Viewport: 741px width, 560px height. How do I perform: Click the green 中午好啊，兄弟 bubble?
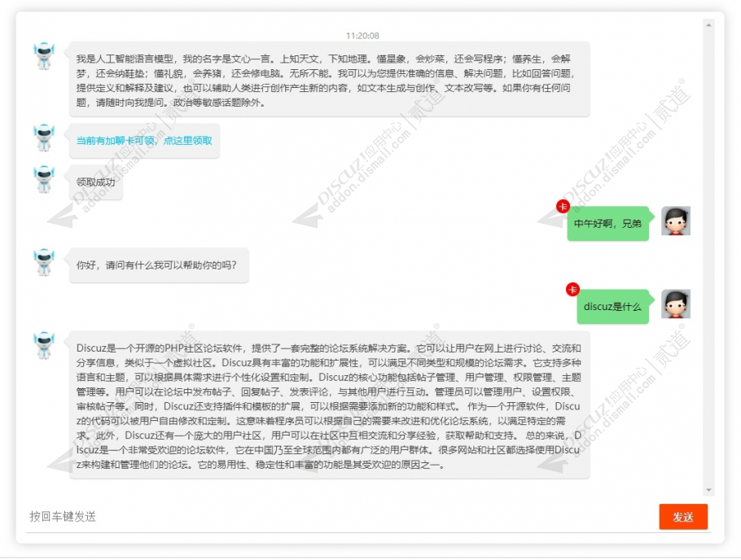(x=608, y=224)
